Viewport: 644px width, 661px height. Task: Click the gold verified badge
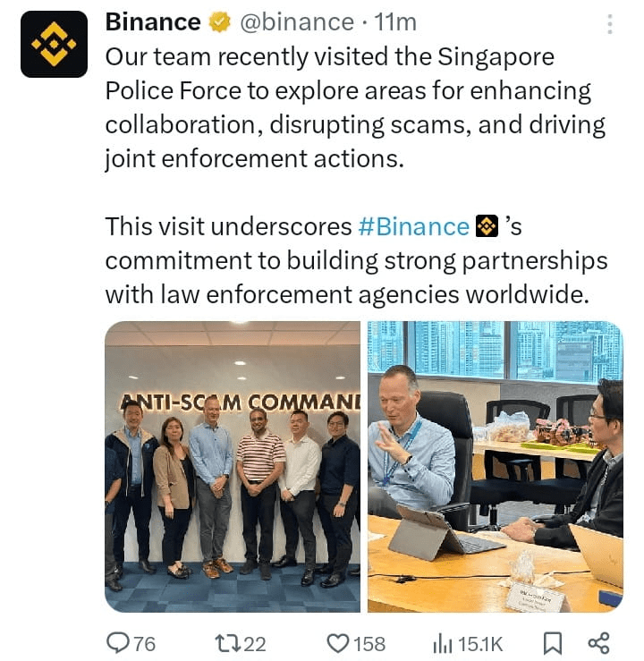(x=220, y=22)
